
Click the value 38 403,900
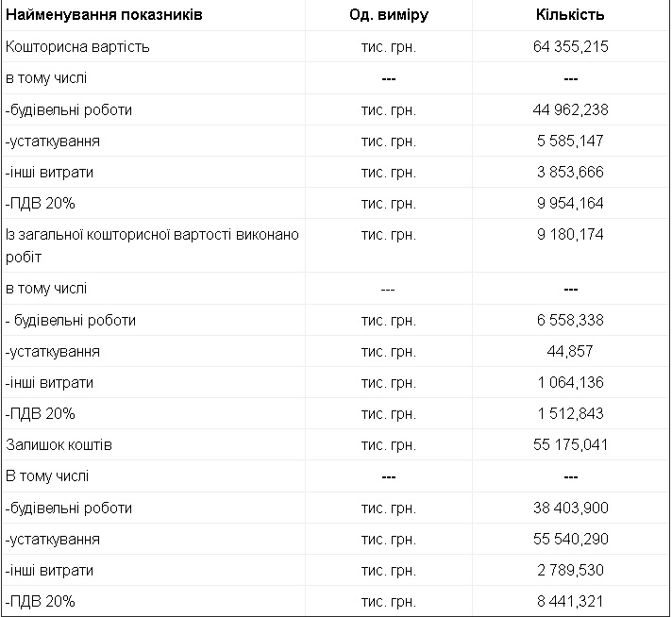(570, 508)
